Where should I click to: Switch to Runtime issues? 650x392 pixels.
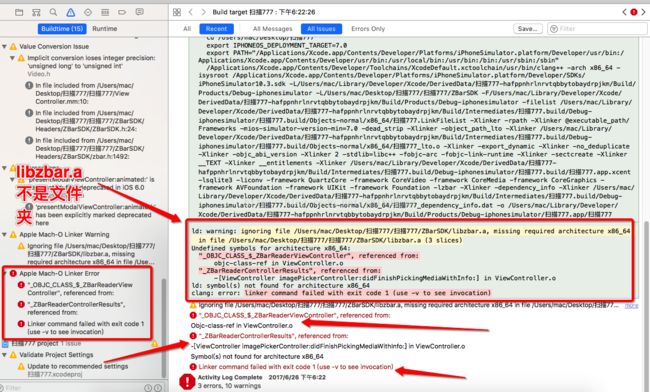coord(104,29)
